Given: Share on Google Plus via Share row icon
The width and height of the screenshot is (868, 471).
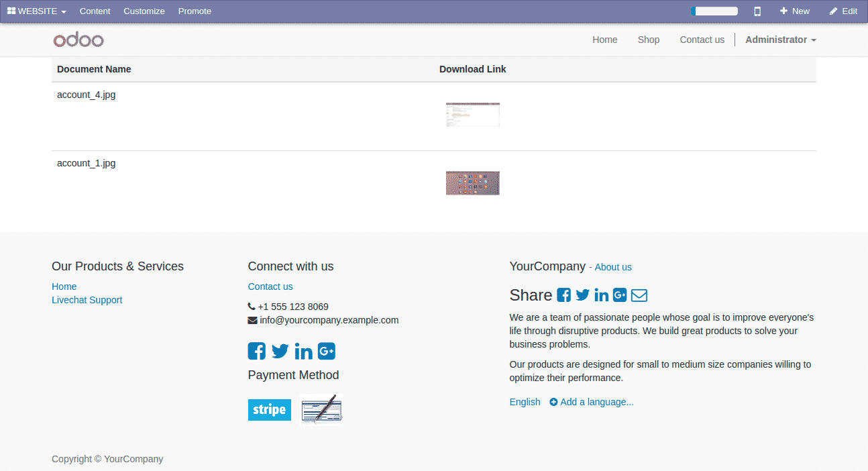Looking at the screenshot, I should point(620,295).
